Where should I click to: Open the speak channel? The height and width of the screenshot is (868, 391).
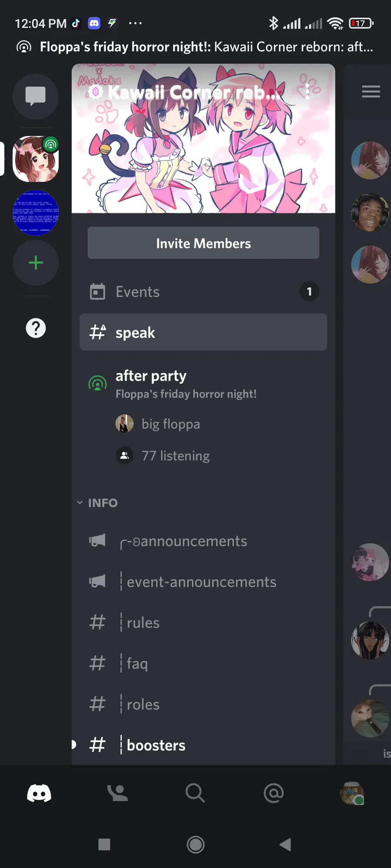pyautogui.click(x=203, y=332)
